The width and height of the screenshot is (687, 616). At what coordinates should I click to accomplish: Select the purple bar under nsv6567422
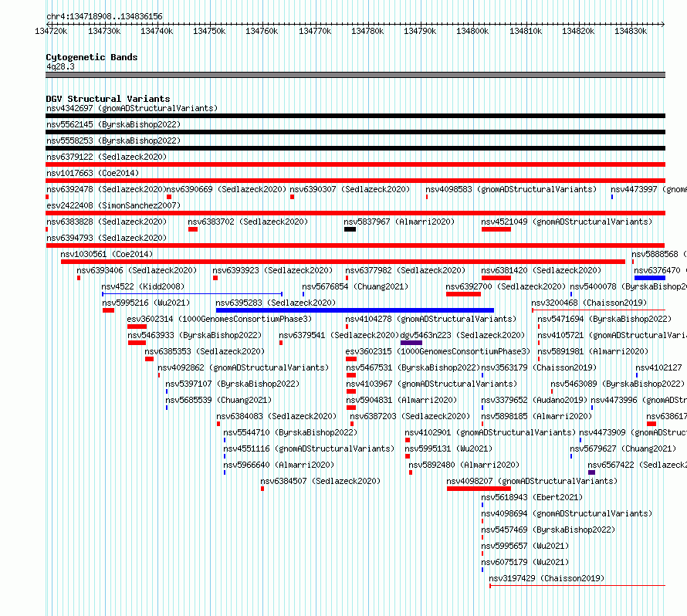[591, 472]
